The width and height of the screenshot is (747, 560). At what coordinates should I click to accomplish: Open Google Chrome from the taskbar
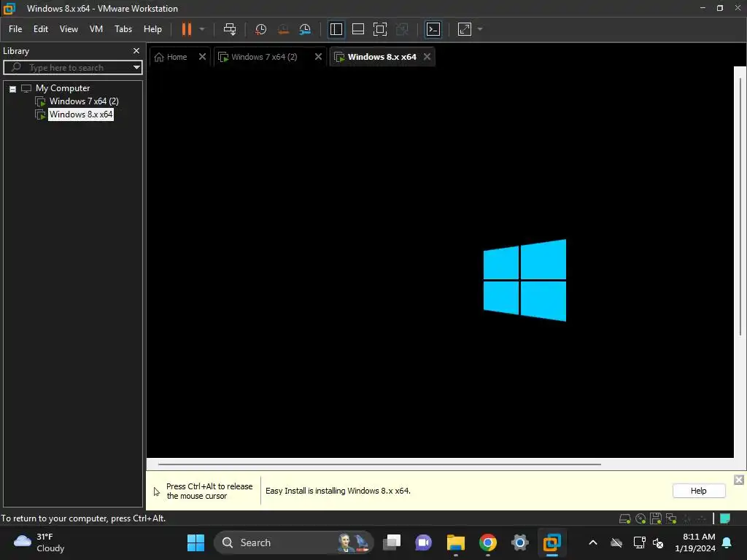coord(487,542)
